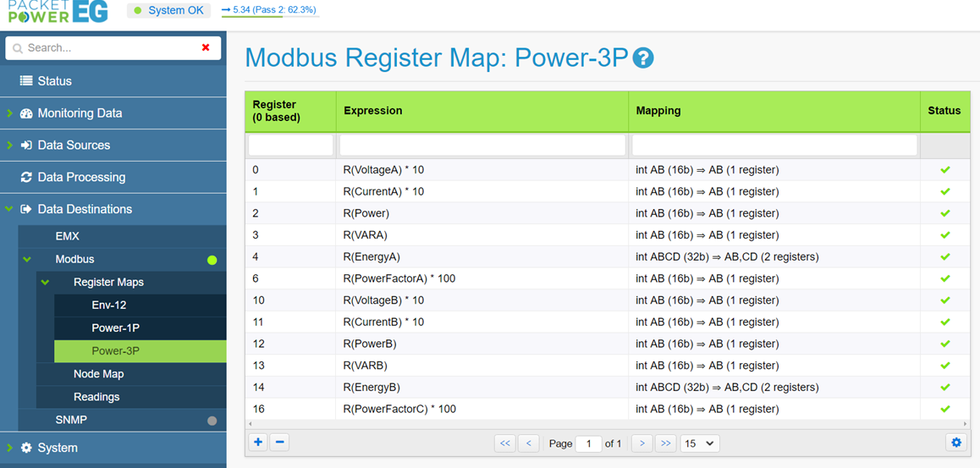The height and width of the screenshot is (468, 980).
Task: Toggle SNMP gray status indicator
Action: [x=212, y=421]
